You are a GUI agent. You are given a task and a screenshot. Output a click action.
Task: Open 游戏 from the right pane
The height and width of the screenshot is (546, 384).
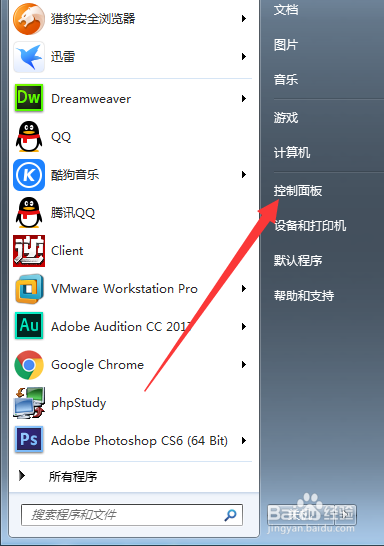tap(286, 118)
